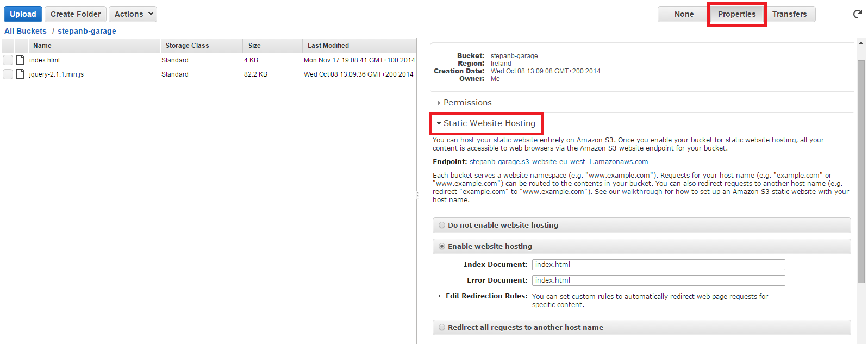Tick the checkbox for index.html
The width and height of the screenshot is (868, 344).
[8, 60]
